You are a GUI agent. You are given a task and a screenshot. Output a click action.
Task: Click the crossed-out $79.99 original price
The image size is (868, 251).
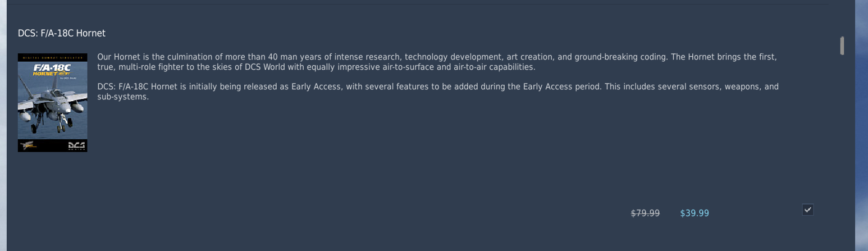[x=645, y=213]
